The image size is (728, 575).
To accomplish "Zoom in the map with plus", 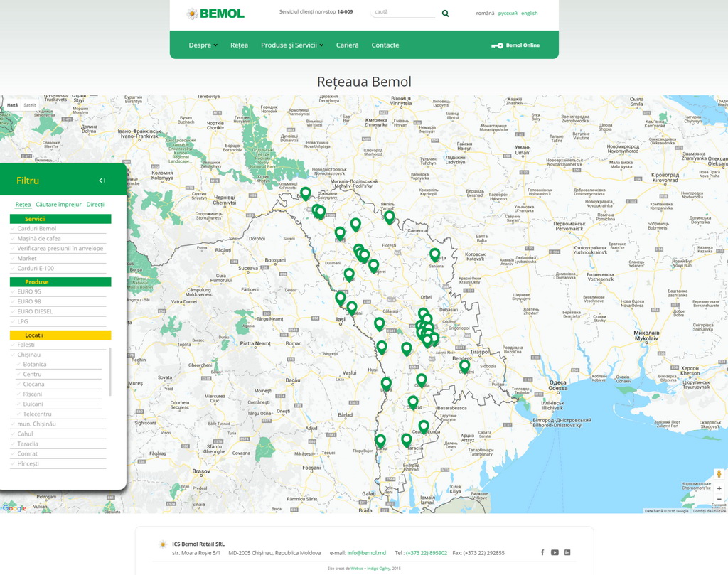I will 719,488.
